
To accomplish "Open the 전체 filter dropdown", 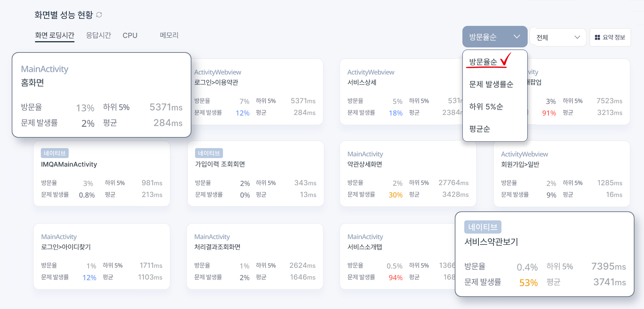I will tap(558, 38).
